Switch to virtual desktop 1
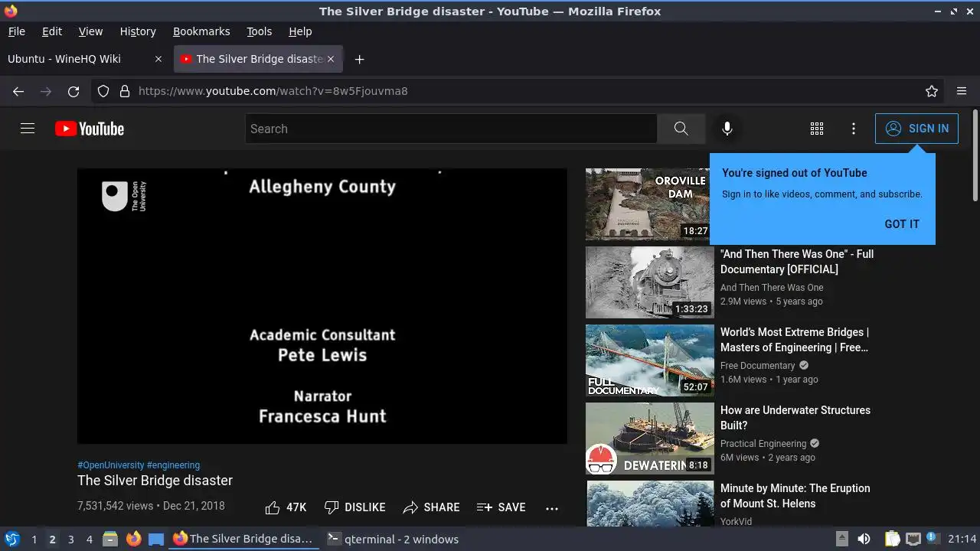980x551 pixels. pyautogui.click(x=34, y=540)
